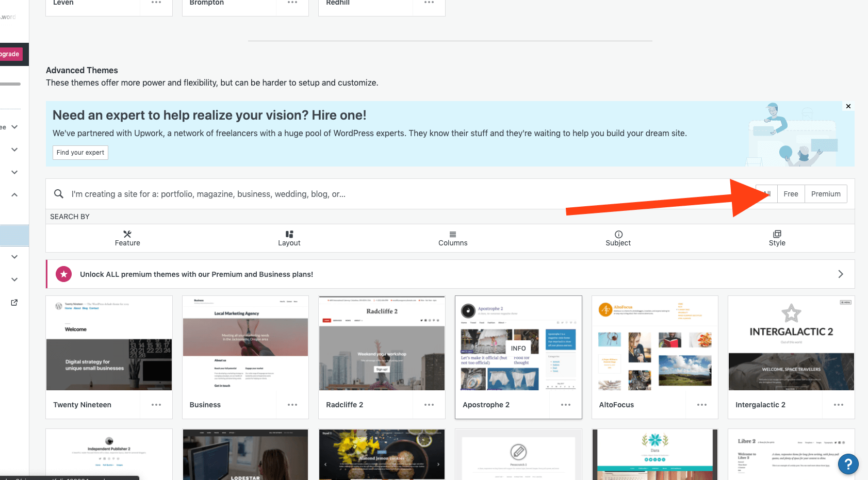Select the Free themes filter
The height and width of the screenshot is (480, 868).
pos(791,194)
